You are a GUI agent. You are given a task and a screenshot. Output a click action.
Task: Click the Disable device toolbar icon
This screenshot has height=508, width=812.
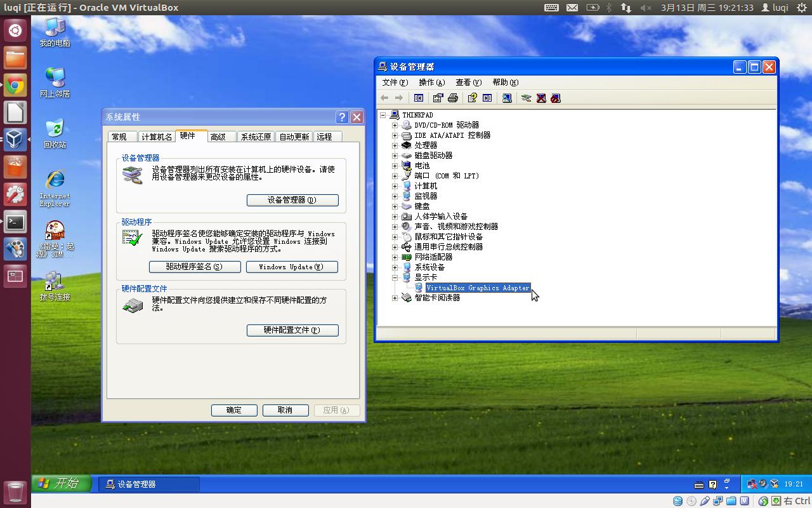556,98
